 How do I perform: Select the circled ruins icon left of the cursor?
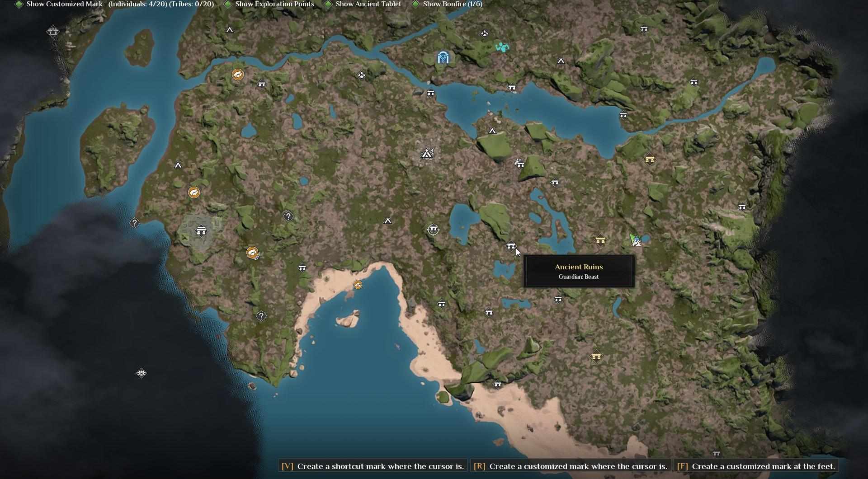433,230
